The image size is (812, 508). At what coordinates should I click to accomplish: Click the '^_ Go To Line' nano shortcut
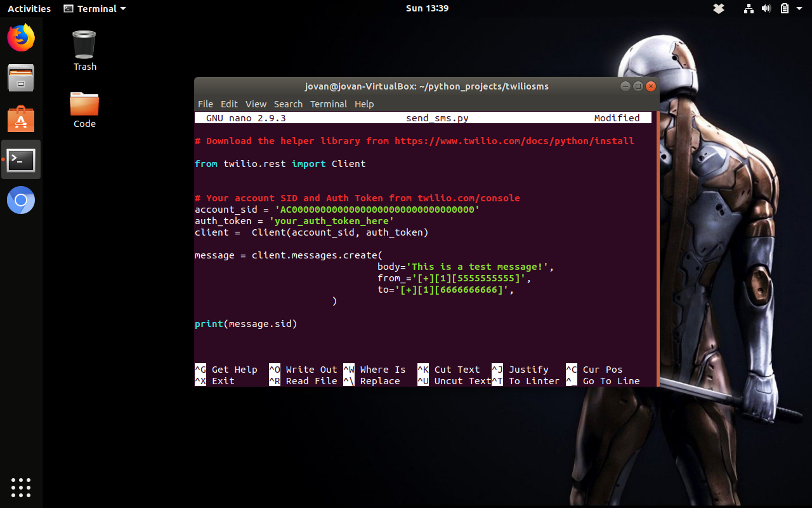point(603,381)
